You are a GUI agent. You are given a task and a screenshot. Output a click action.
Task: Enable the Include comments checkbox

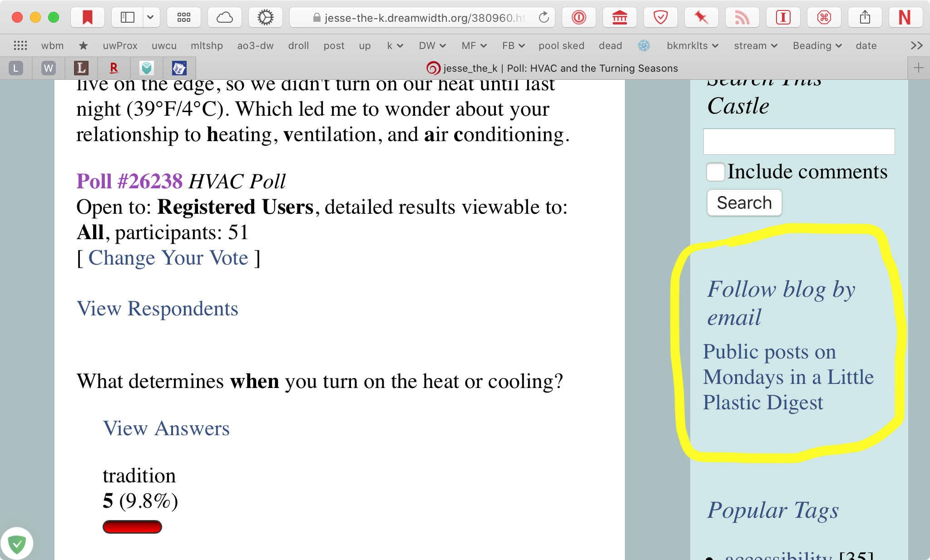click(715, 172)
